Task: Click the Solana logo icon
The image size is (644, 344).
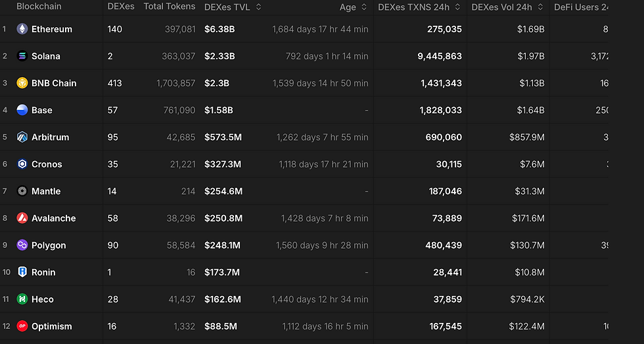Action: (x=22, y=56)
